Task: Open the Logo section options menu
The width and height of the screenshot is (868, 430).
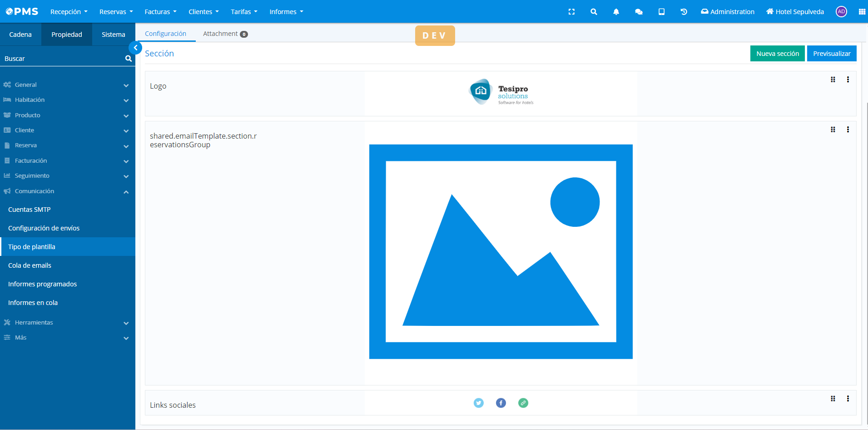Action: (848, 80)
